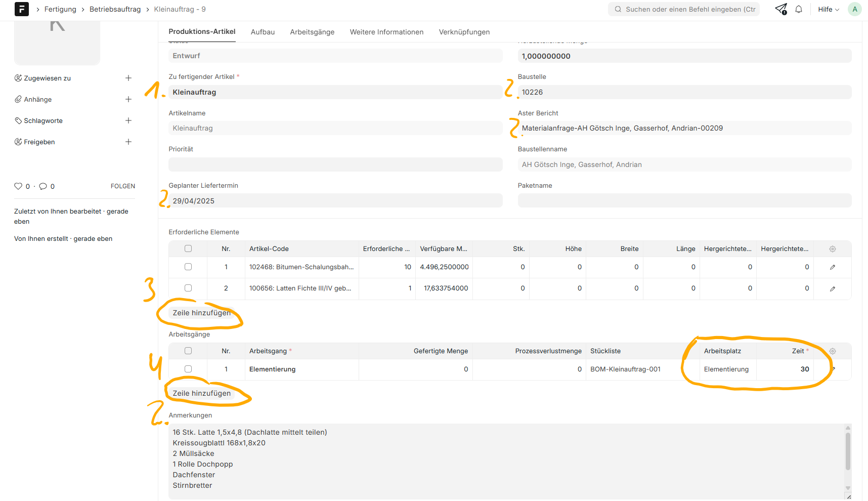868x501 pixels.
Task: Click the paper plane announcements icon
Action: (x=780, y=9)
